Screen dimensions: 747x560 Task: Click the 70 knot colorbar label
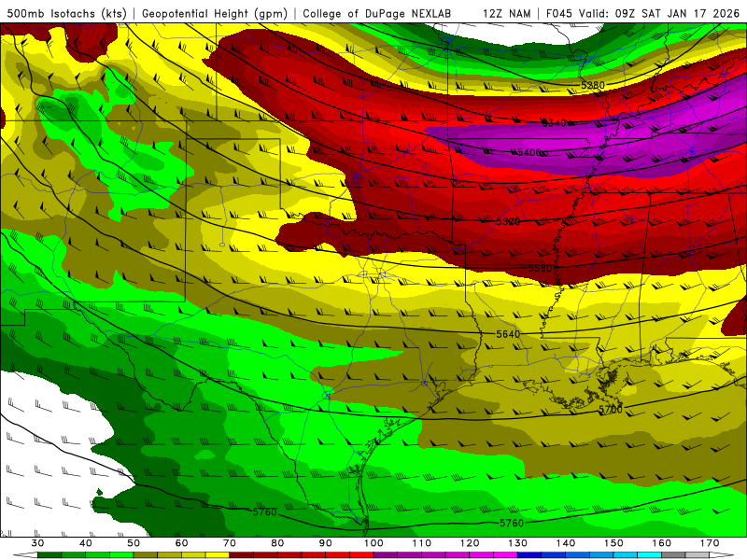230,543
